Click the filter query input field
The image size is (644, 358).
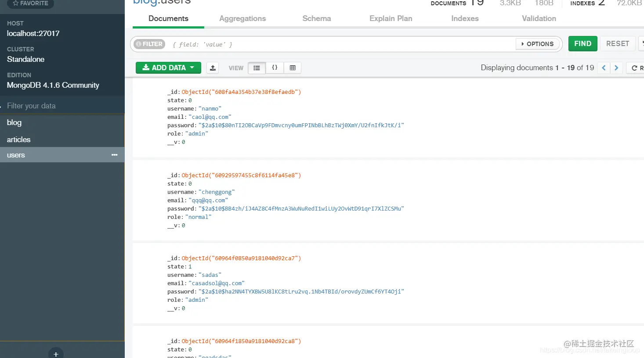point(343,44)
